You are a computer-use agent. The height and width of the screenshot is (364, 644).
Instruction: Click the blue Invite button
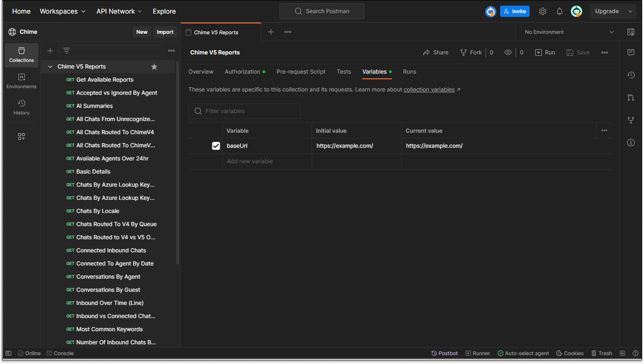coord(515,11)
